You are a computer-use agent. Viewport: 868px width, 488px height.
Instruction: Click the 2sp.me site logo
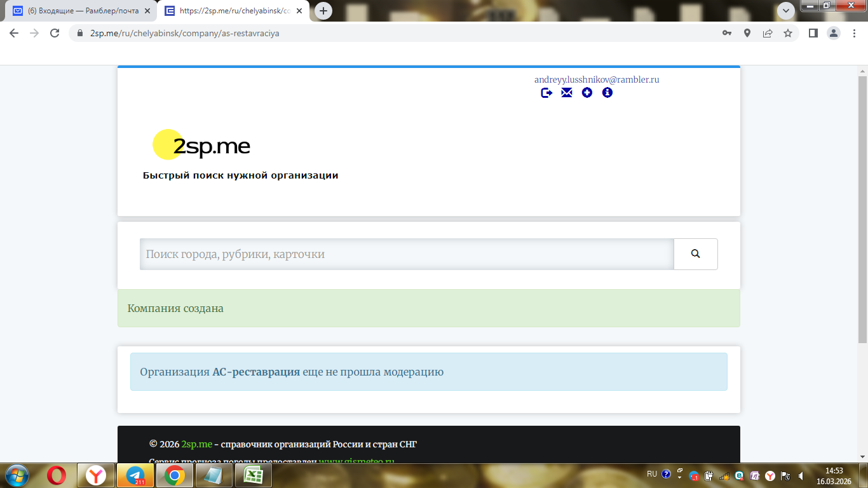201,146
